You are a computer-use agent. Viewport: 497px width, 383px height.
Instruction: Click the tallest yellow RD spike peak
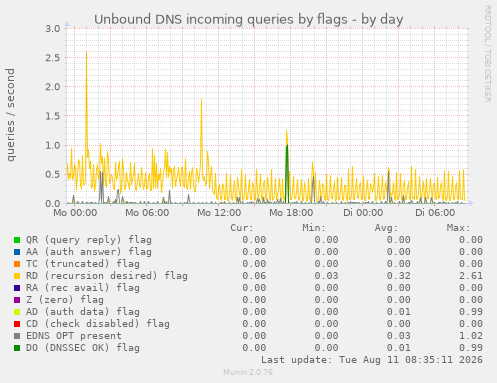87,53
